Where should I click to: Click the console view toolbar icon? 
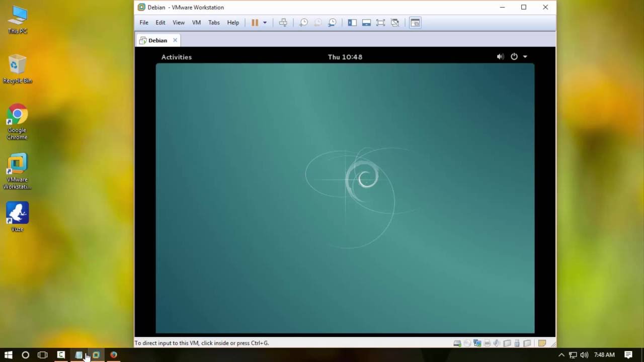coord(415,23)
